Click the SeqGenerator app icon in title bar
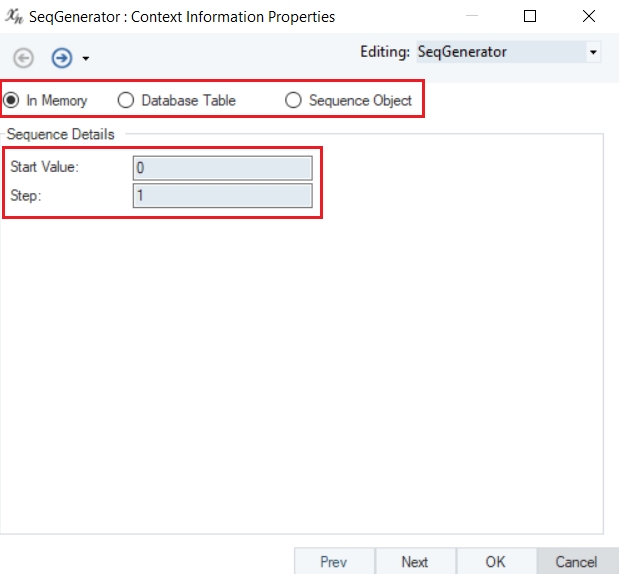Image resolution: width=619 pixels, height=574 pixels. 14,16
